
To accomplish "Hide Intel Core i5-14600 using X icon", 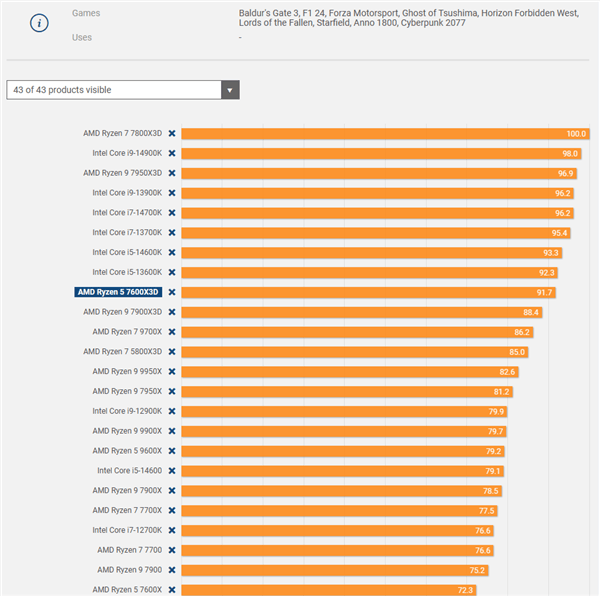I will coord(172,471).
